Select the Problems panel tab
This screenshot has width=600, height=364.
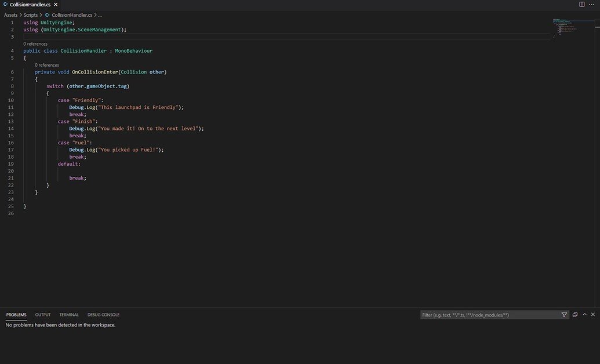16,315
